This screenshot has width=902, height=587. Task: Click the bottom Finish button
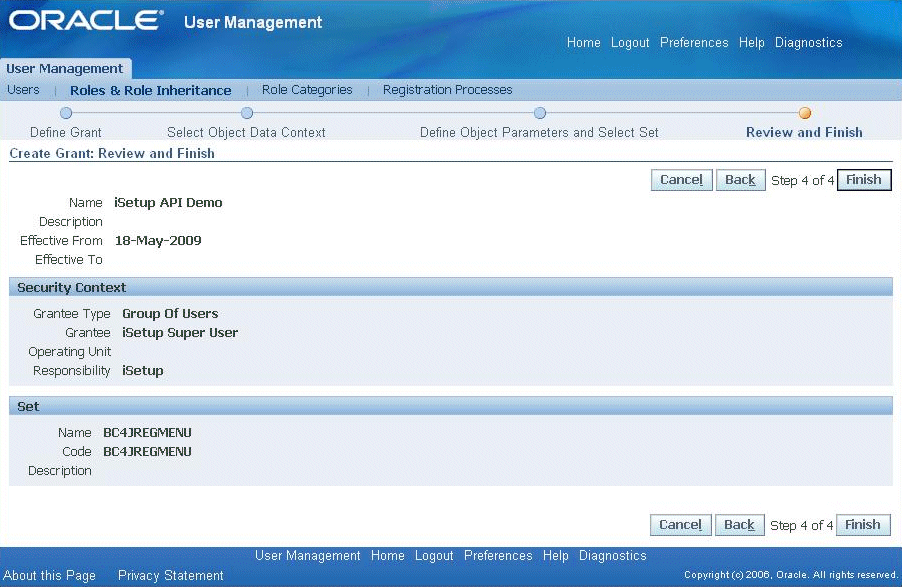pyautogui.click(x=863, y=525)
